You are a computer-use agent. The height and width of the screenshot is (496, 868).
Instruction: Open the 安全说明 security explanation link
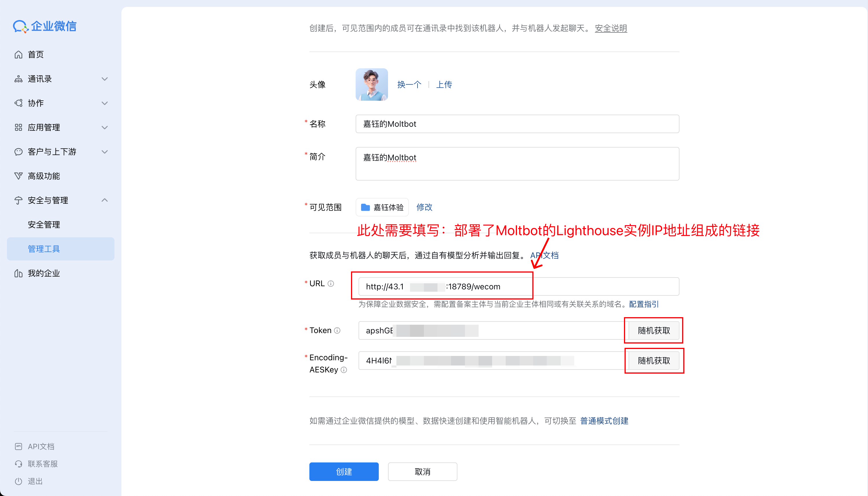pyautogui.click(x=610, y=29)
